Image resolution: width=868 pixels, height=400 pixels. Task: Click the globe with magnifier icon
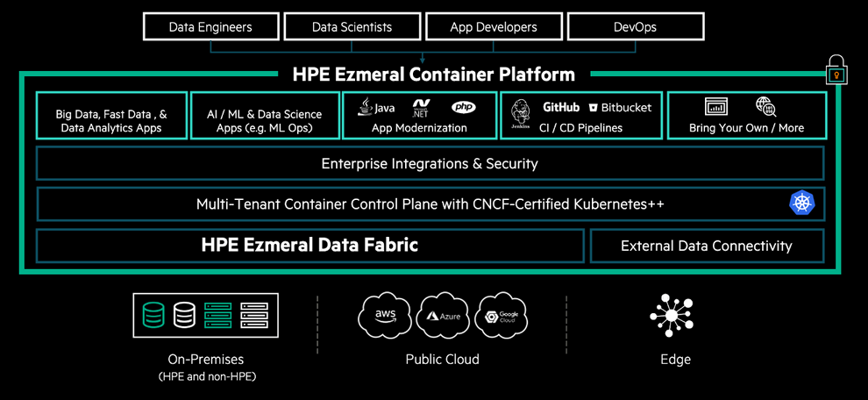766,107
